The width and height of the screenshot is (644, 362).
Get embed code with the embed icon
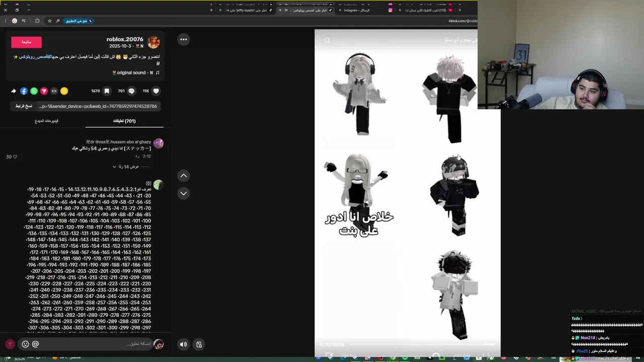54,91
